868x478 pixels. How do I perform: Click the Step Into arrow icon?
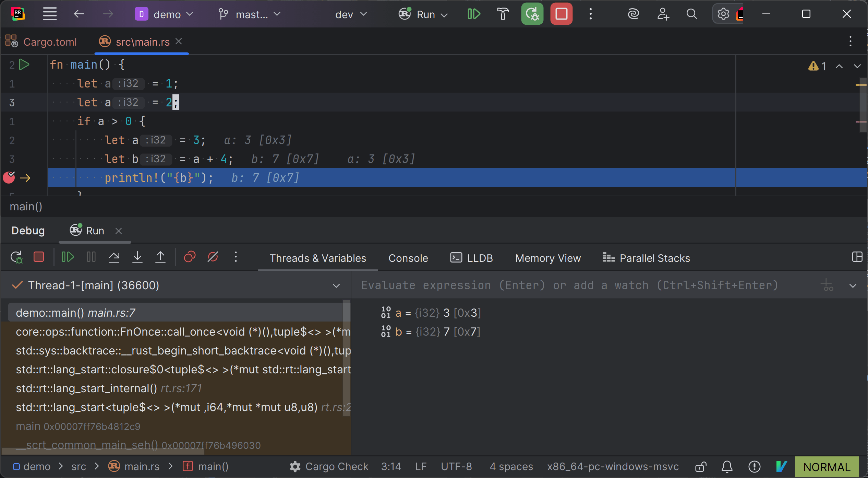coord(137,257)
